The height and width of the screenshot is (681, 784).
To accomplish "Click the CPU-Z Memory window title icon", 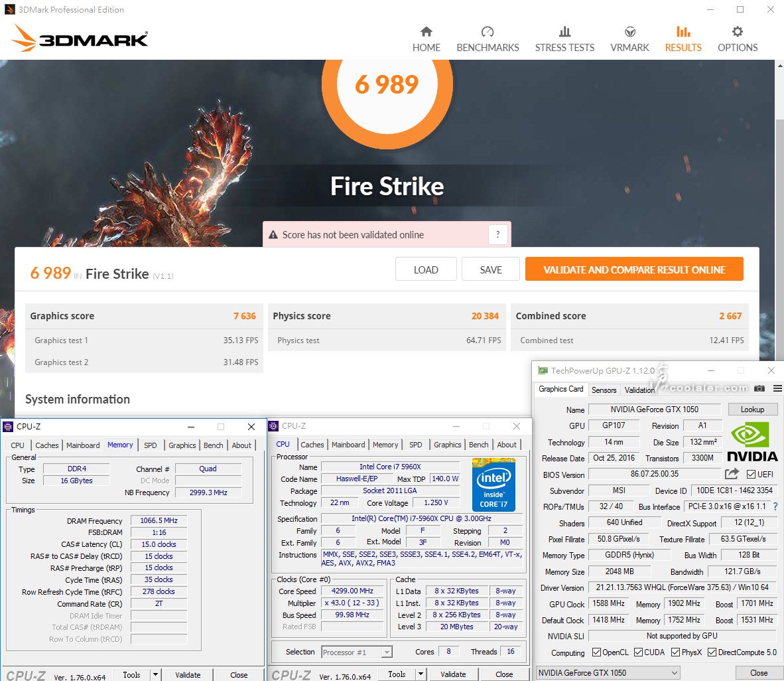I will [x=7, y=426].
